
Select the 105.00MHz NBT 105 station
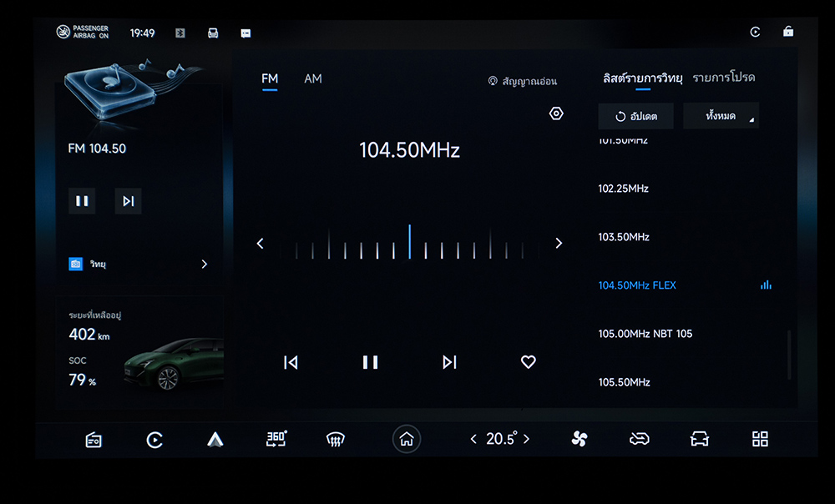[x=645, y=334]
